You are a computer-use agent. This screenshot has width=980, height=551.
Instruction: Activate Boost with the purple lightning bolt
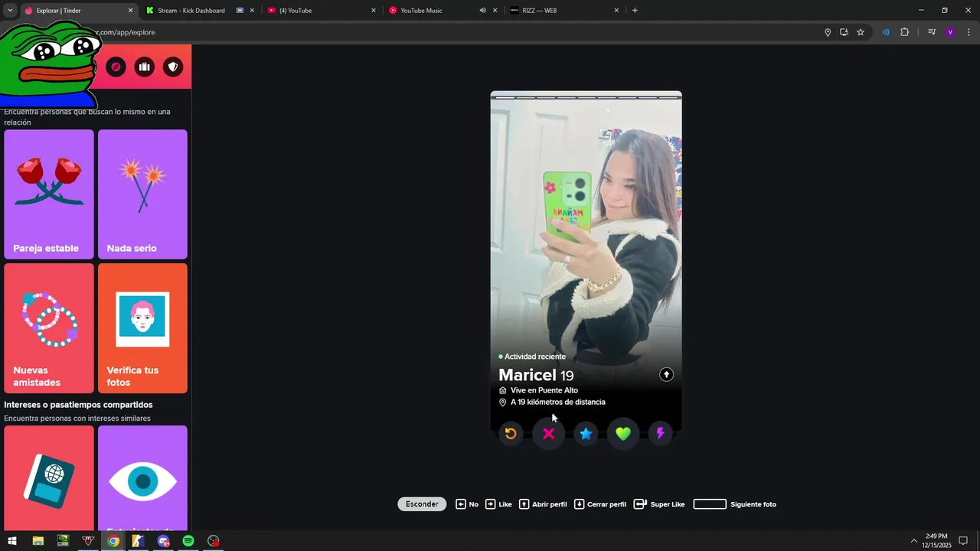[661, 434]
